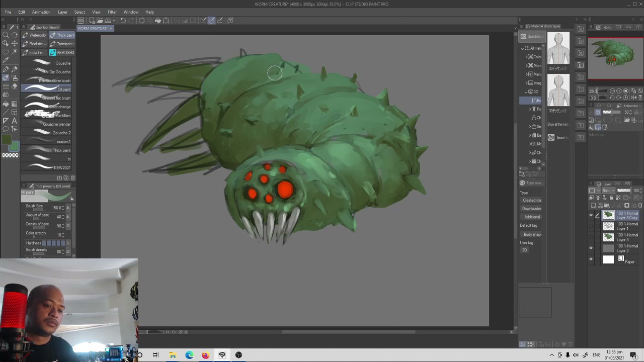Toggle visibility of Layer 1
The height and width of the screenshot is (362, 644).
tap(591, 226)
